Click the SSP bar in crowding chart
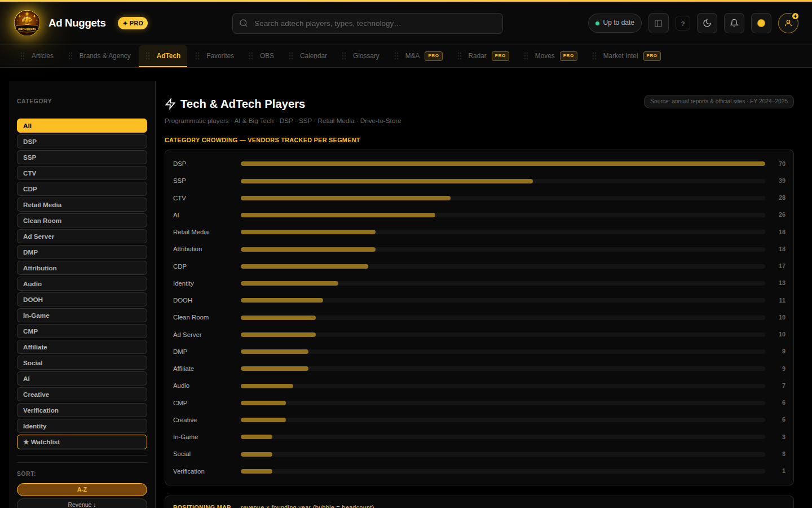The image size is (812, 508). point(387,181)
